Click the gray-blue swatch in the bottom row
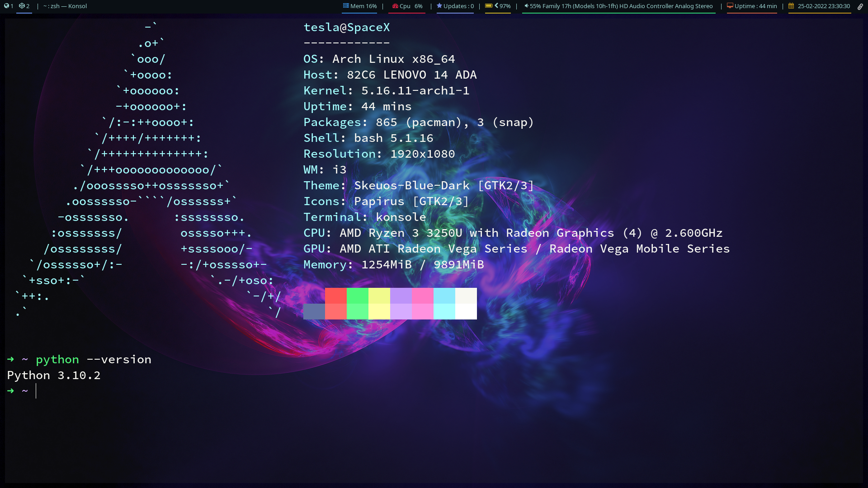Image resolution: width=868 pixels, height=488 pixels. click(x=314, y=311)
